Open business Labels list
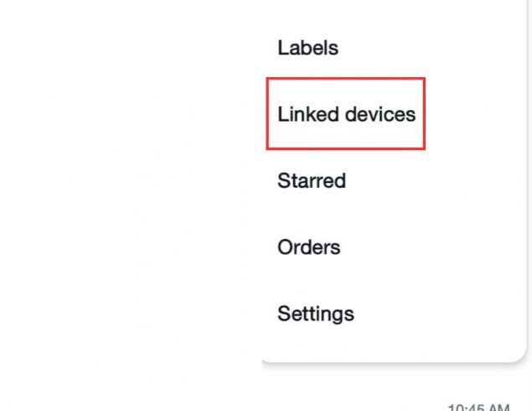This screenshot has height=411, width=532. (x=307, y=48)
